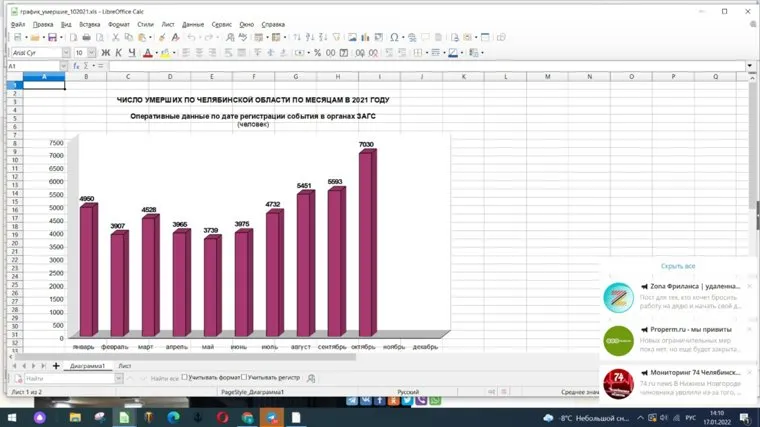This screenshot has height=427, width=760.
Task: Switch to the 'Лист' sheet tab
Action: click(125, 366)
